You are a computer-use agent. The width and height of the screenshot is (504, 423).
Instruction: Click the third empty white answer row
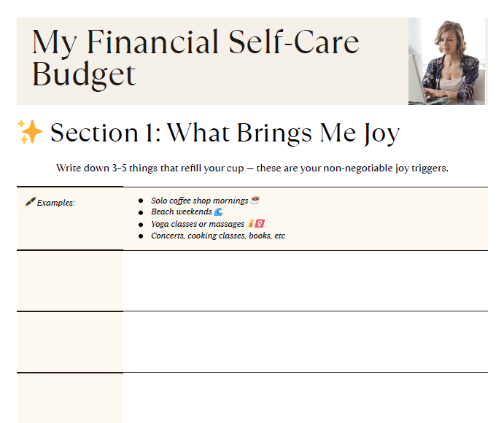305,398
